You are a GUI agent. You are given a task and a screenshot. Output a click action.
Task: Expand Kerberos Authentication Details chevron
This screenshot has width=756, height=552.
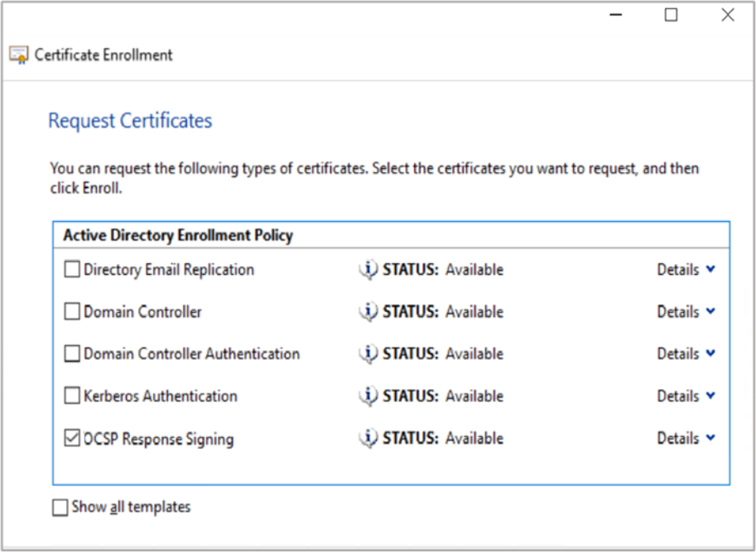pyautogui.click(x=710, y=396)
